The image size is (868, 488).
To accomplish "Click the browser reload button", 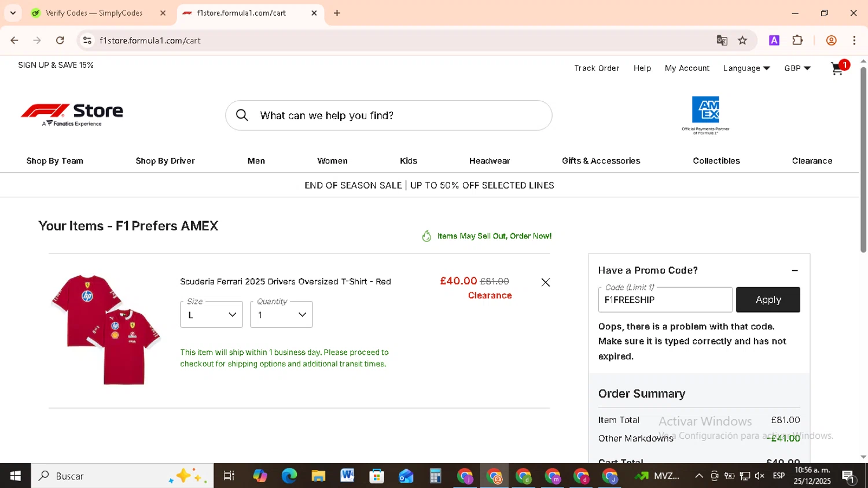I will (60, 41).
